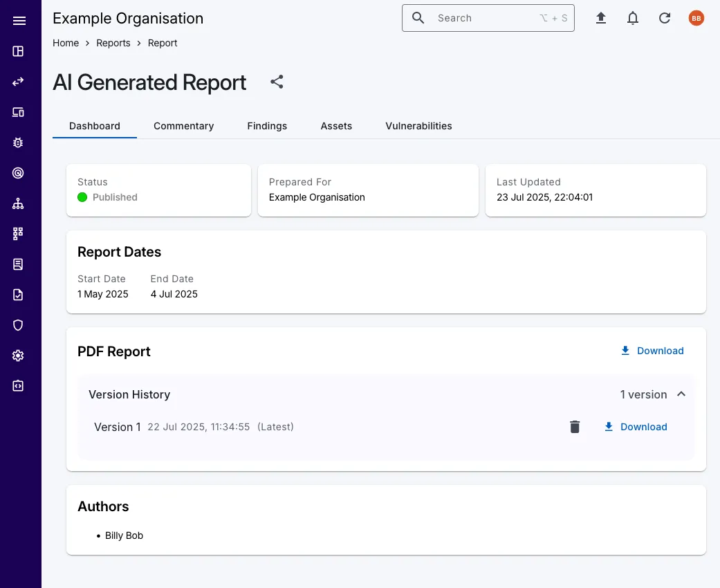
Task: Open the BB user avatar menu
Action: coord(696,19)
